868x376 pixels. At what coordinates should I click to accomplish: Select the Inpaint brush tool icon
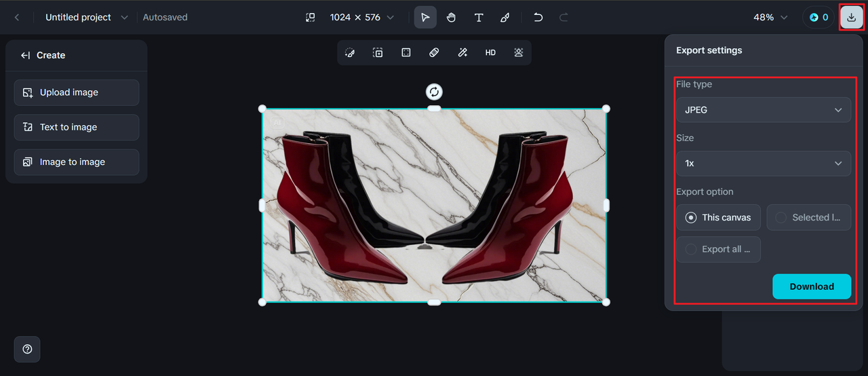[350, 52]
